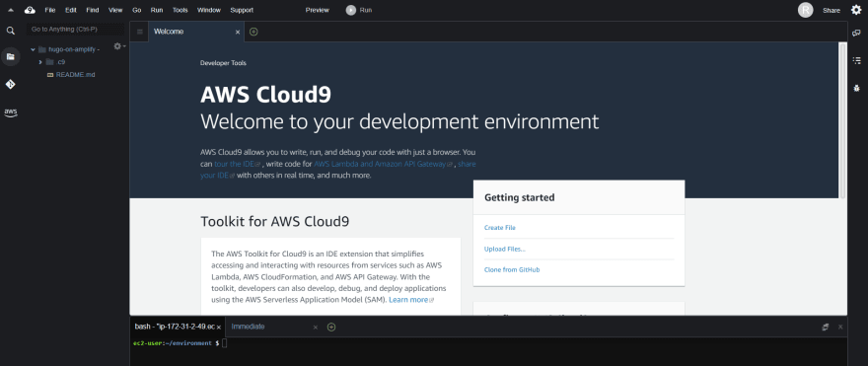Viewport: 868px width, 366px height.
Task: Click the Share button
Action: [831, 10]
